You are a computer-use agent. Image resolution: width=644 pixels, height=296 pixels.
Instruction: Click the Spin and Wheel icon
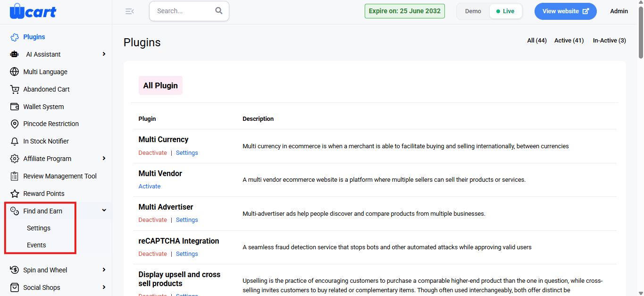15,270
